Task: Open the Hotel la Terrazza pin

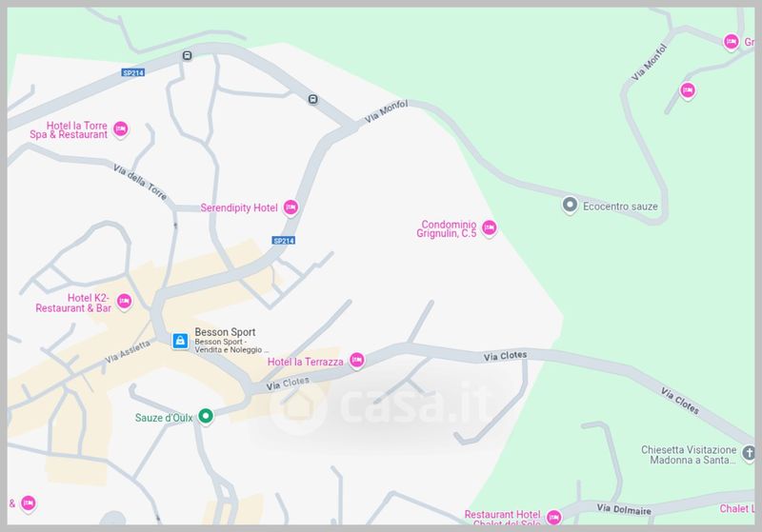Action: pos(356,360)
